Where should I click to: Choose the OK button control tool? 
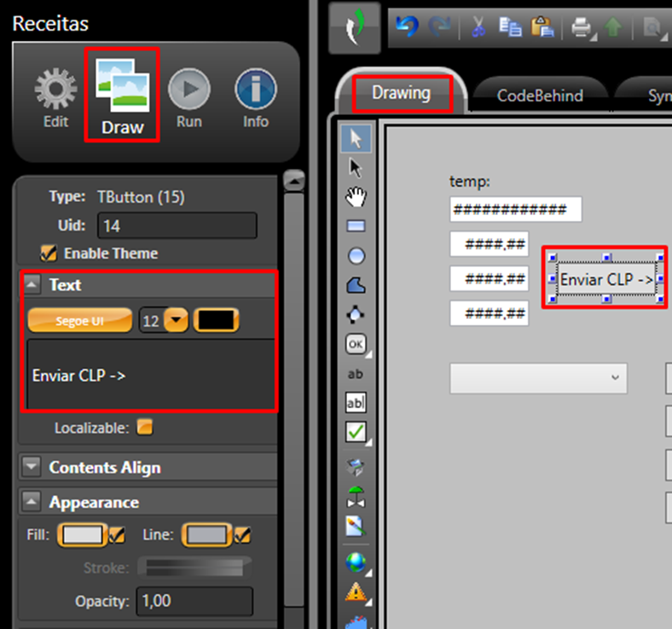[x=356, y=344]
